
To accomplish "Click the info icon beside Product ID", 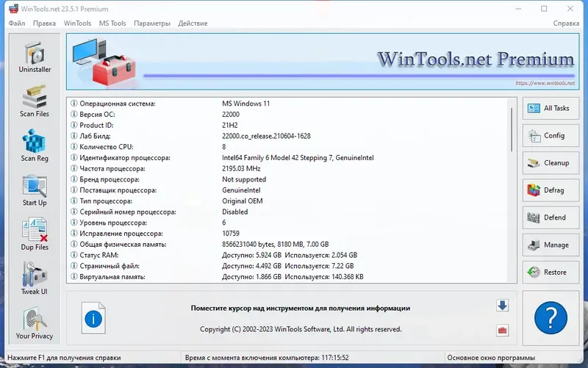I will tap(74, 125).
